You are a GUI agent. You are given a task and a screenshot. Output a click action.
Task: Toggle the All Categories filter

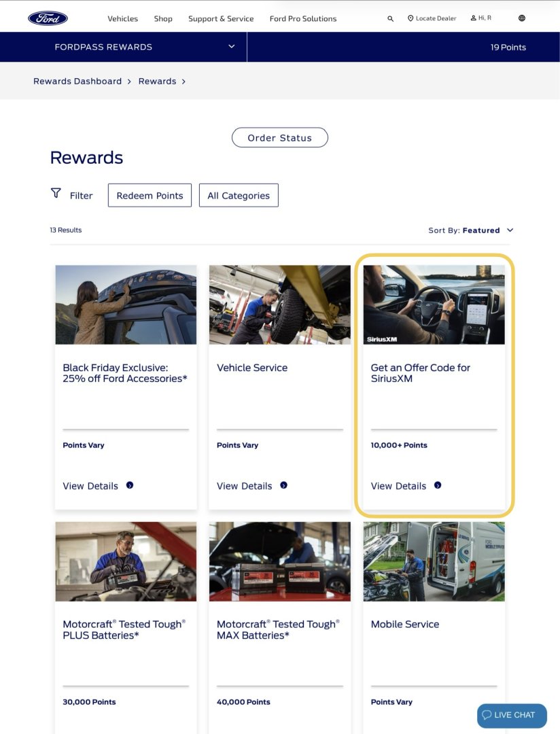pos(239,195)
